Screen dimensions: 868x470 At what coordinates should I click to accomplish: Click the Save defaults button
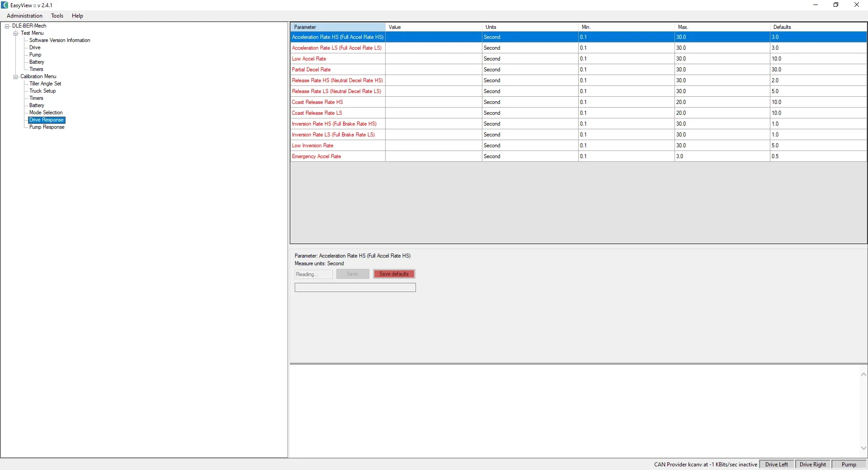point(394,274)
